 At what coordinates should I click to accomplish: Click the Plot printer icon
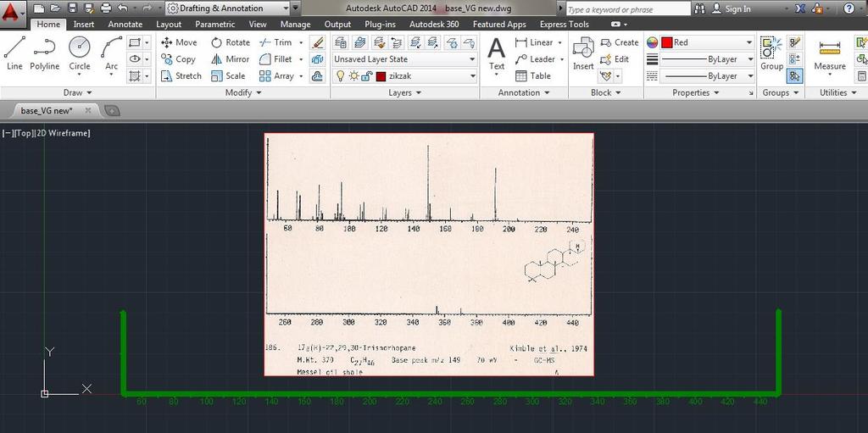106,8
